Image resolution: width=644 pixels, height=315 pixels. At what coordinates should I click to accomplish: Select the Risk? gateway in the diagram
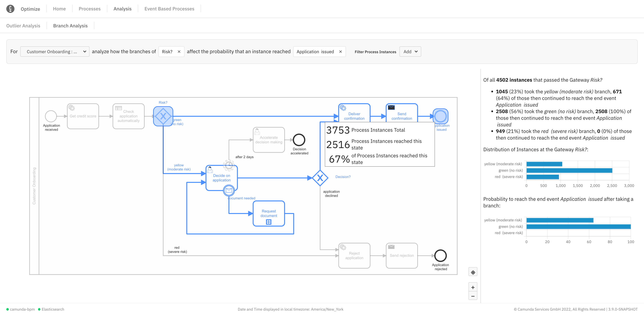pos(163,116)
